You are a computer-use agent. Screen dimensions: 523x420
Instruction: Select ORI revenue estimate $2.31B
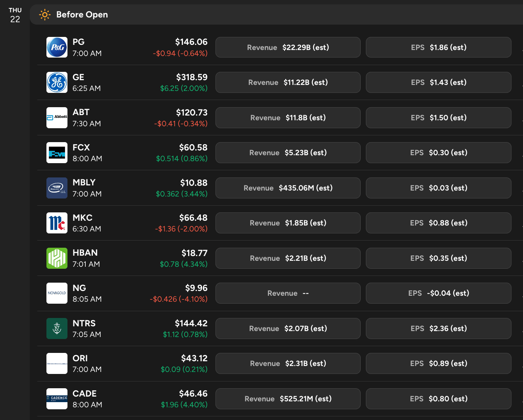click(x=288, y=363)
